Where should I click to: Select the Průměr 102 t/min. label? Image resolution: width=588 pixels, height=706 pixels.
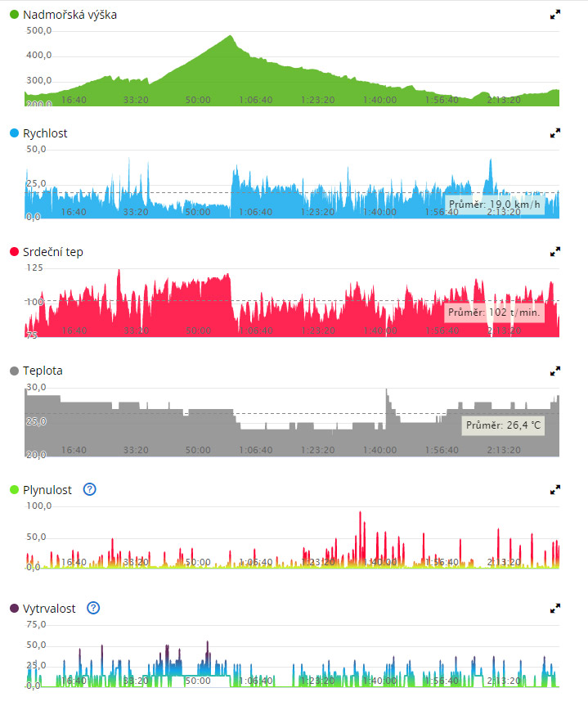[x=494, y=312]
